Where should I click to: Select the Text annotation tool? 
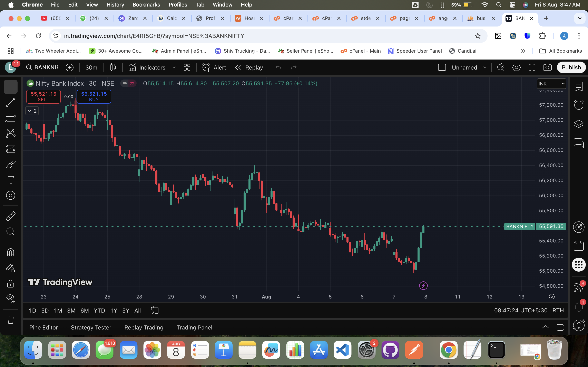[x=10, y=180]
